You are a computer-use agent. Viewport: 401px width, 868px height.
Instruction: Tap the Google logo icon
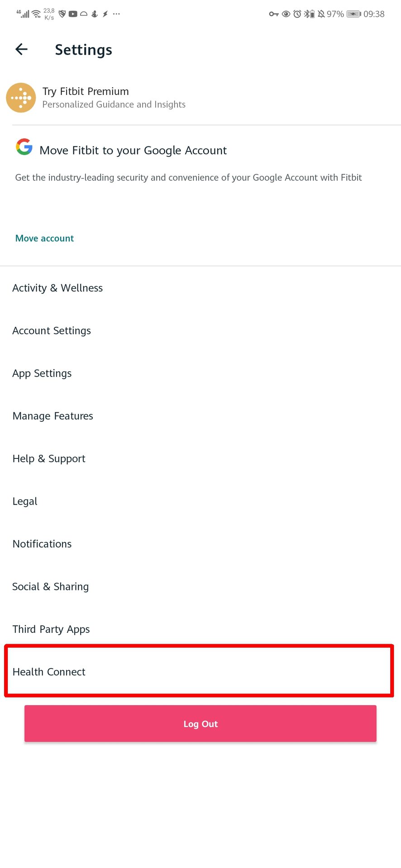(x=24, y=147)
